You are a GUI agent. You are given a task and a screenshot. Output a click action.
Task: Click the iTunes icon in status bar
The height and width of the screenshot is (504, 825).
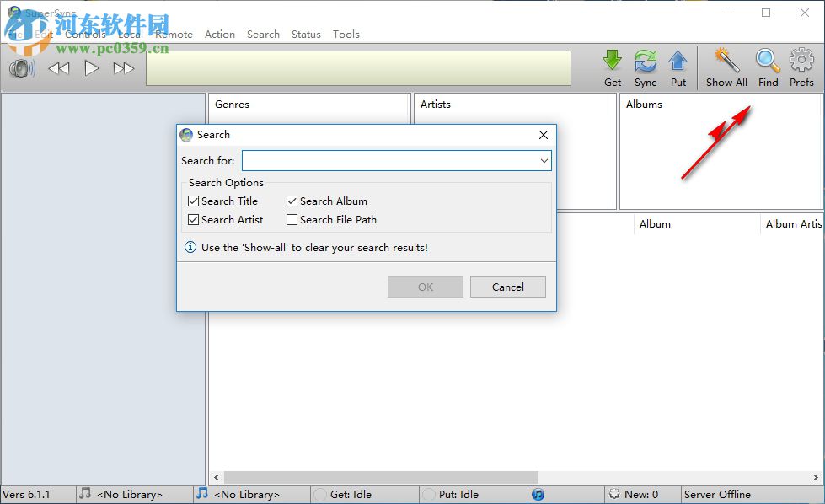pyautogui.click(x=538, y=495)
